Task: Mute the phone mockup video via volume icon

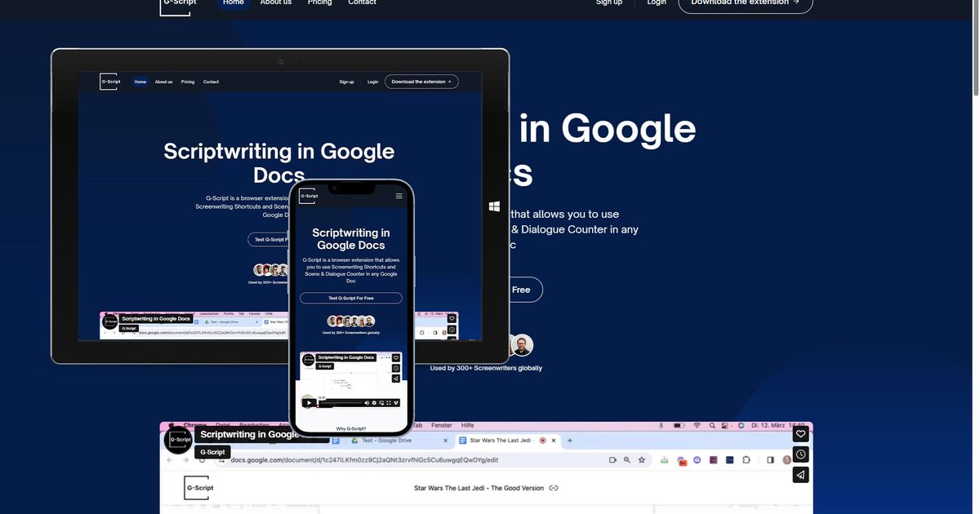Action: (367, 402)
